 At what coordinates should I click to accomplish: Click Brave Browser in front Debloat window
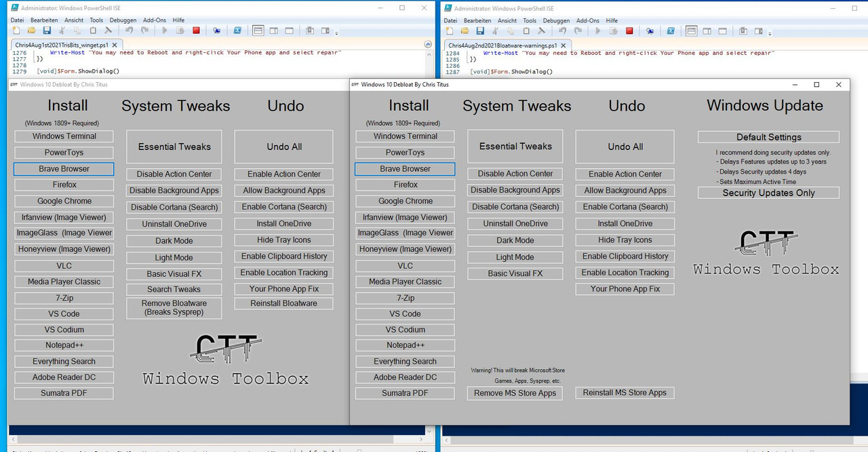coord(405,169)
